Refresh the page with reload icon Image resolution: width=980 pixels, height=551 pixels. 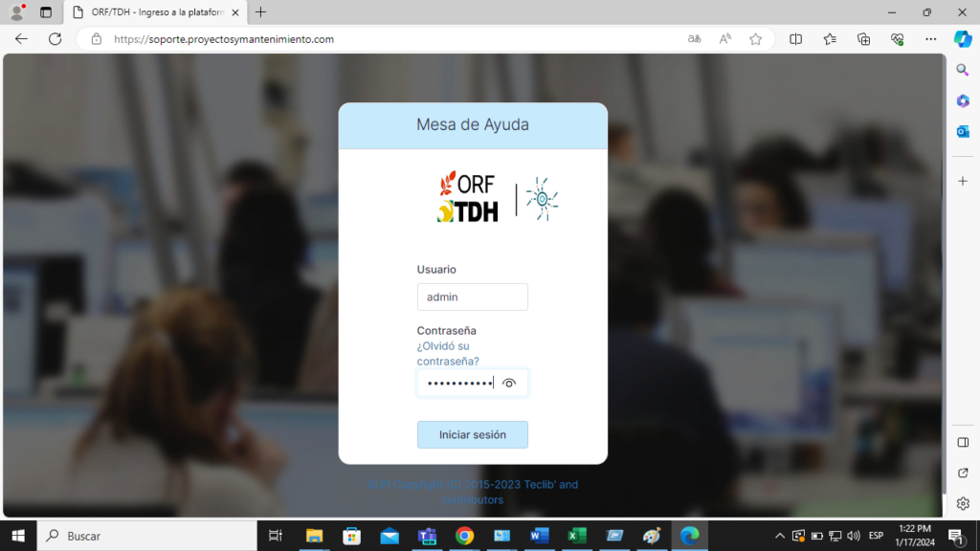(x=56, y=39)
